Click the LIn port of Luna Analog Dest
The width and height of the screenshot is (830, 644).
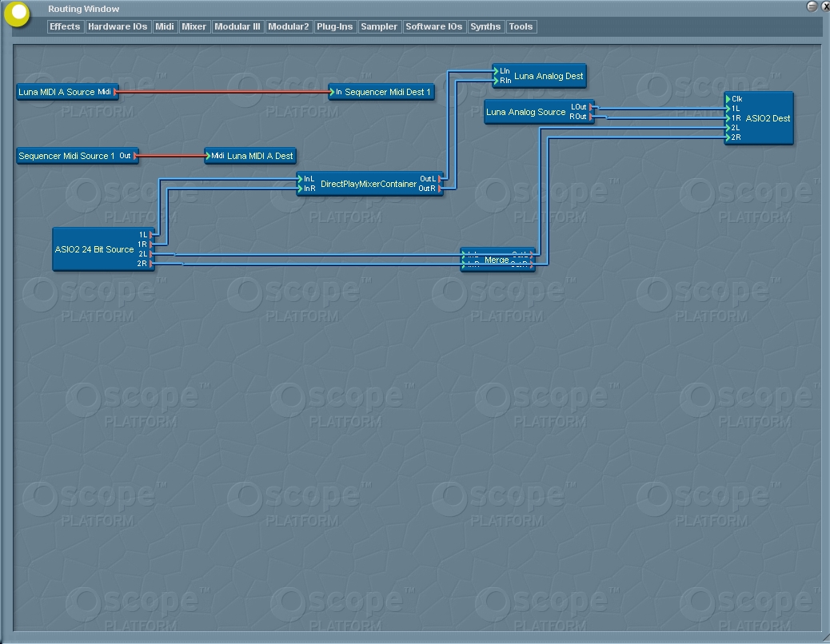coord(496,71)
